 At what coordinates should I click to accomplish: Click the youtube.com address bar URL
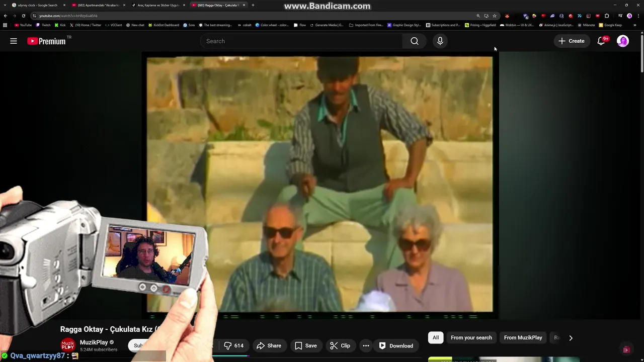68,16
